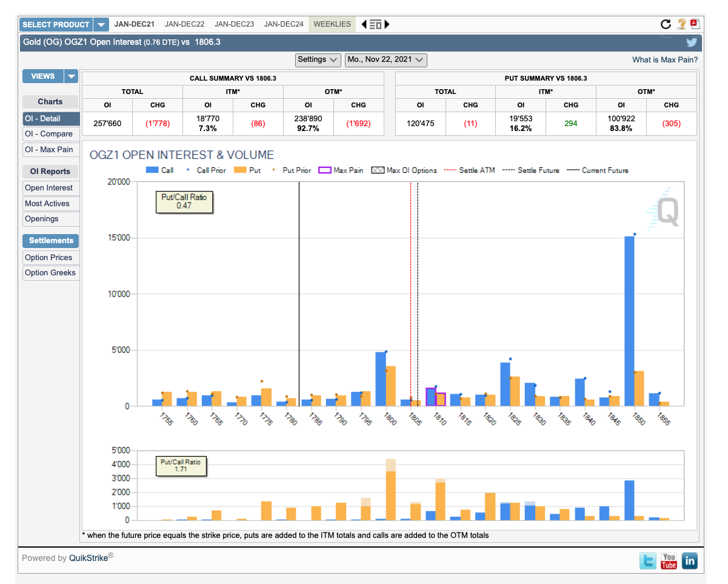
Task: Click the Twitter bird in the blue header
Action: click(x=692, y=42)
